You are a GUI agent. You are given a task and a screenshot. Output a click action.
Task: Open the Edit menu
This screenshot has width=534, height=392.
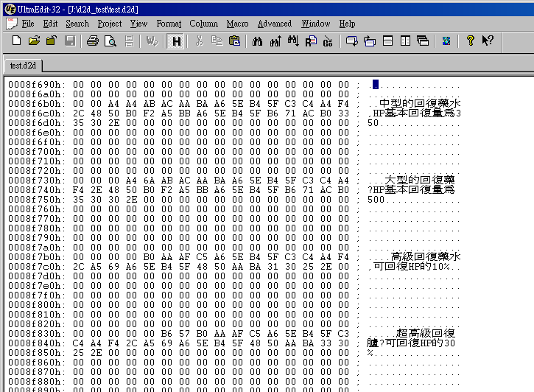click(50, 24)
